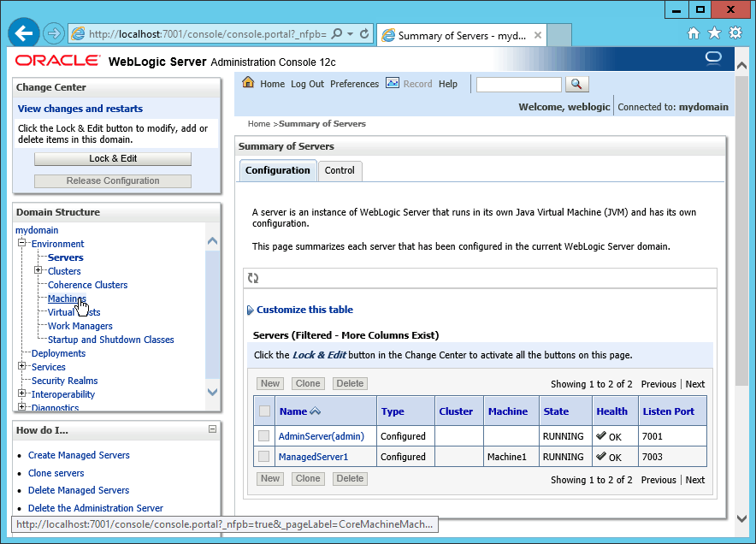This screenshot has width=756, height=544.
Task: Click the Record icon in toolbar
Action: click(x=393, y=83)
